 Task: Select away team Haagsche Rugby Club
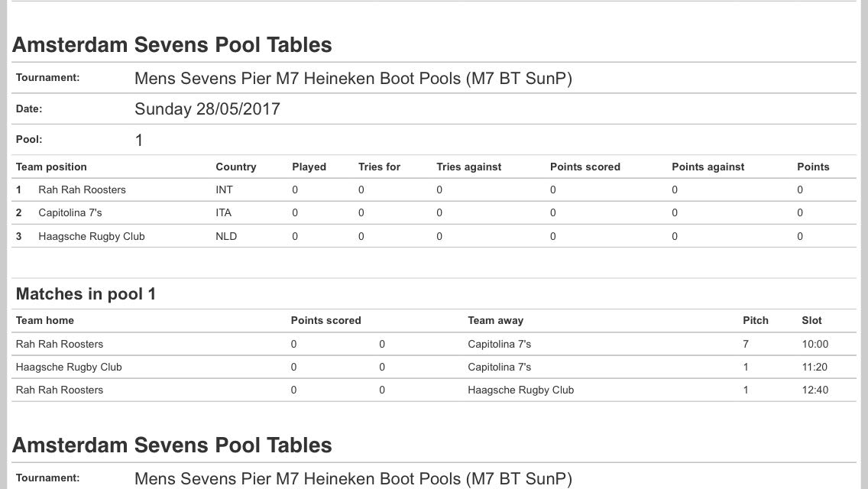tap(521, 390)
